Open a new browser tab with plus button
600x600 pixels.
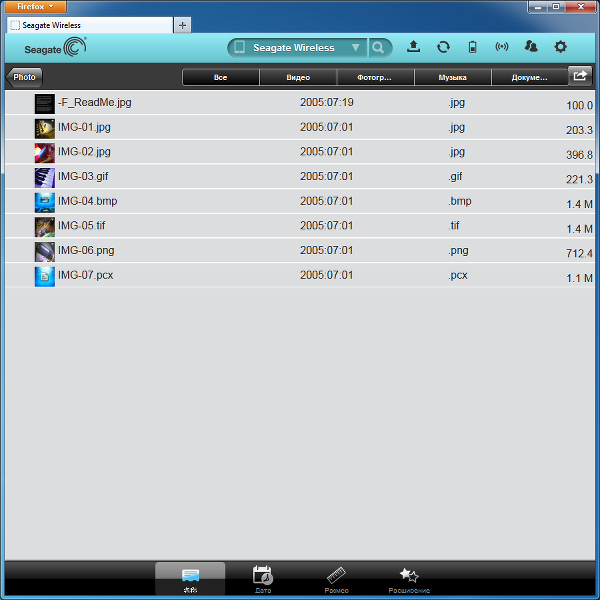tap(183, 25)
